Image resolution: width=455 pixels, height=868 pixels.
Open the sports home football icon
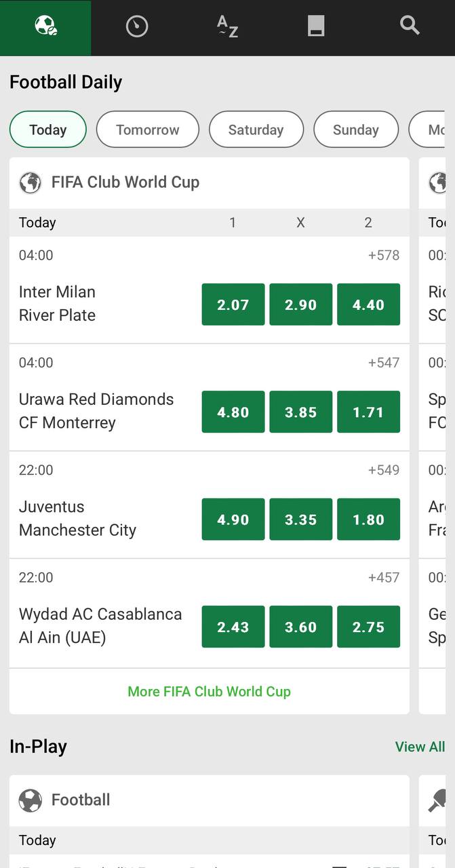pyautogui.click(x=45, y=26)
